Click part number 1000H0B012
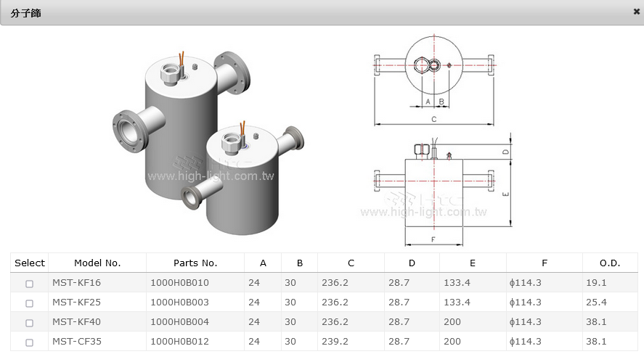The image size is (644, 362). point(179,342)
